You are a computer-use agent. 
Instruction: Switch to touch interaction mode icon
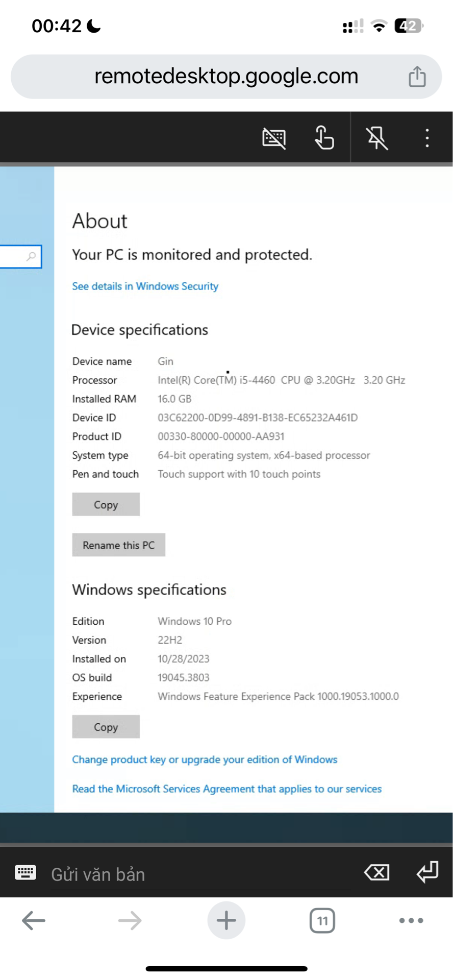(x=324, y=138)
